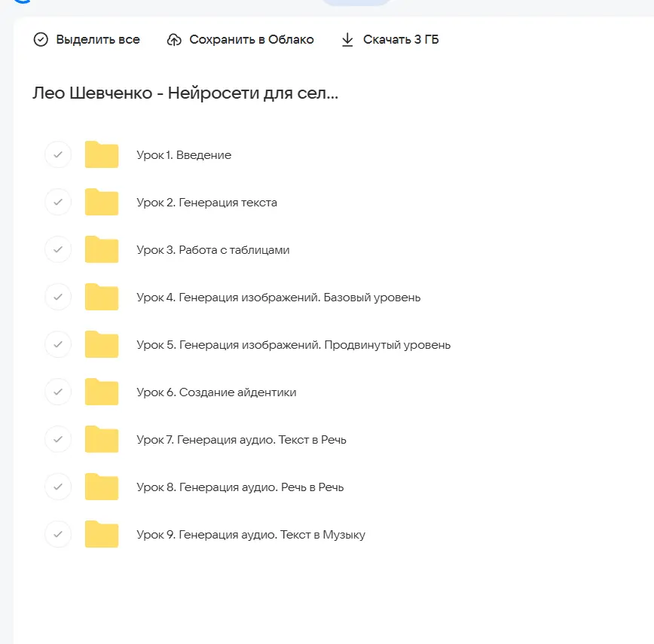Click the Урок 6 Создание айдентики folder icon
The image size is (654, 644).
[102, 392]
